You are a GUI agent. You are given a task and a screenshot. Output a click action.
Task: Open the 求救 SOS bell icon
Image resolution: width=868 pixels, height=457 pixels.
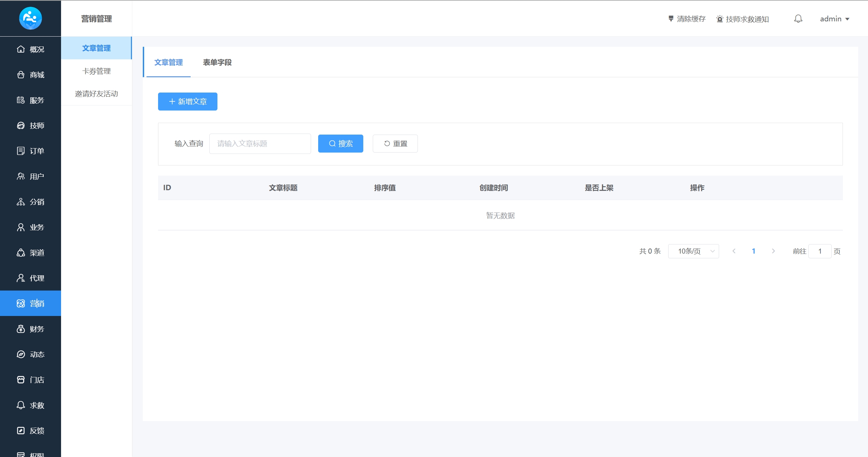(x=21, y=405)
